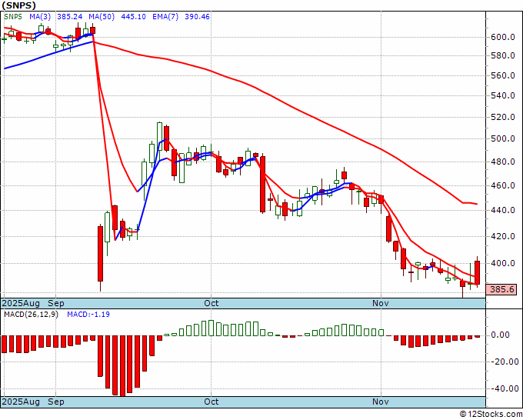This screenshot has height=420, width=523.
Task: Click the 400.0 price axis label
Action: pyautogui.click(x=503, y=263)
